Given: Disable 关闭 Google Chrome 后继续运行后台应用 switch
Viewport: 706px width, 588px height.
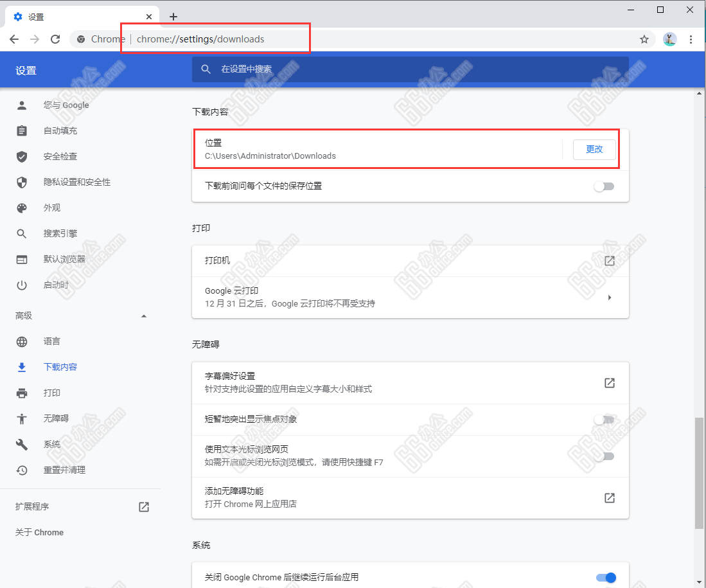Looking at the screenshot, I should pos(606,578).
